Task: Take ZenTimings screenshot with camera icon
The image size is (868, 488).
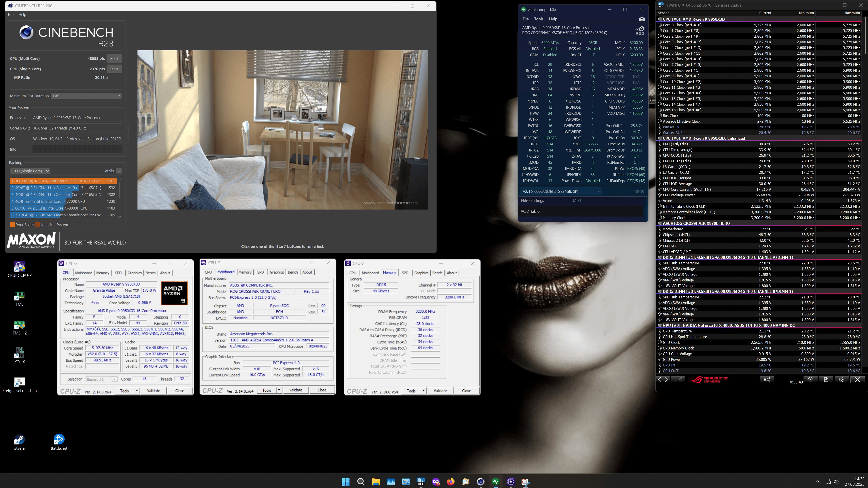Action: [642, 19]
